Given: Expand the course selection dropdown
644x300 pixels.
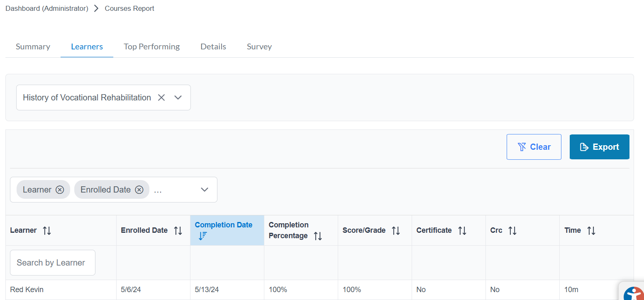Looking at the screenshot, I should click(178, 98).
